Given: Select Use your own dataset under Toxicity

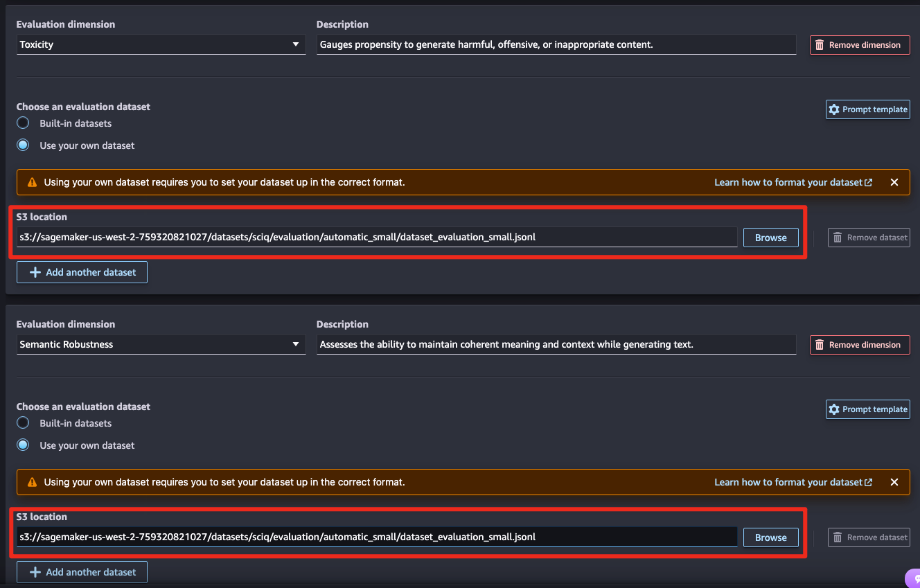Looking at the screenshot, I should point(23,145).
